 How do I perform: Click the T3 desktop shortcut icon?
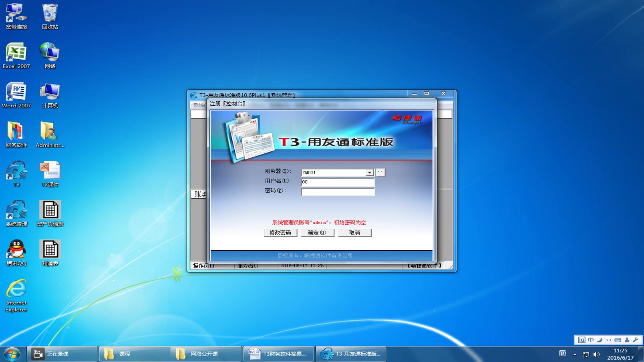pos(16,174)
